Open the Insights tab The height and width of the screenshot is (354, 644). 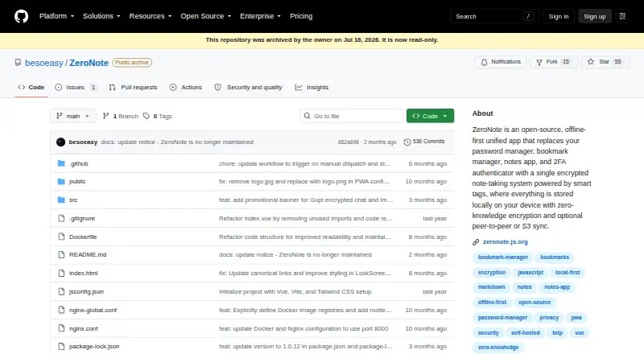(312, 87)
